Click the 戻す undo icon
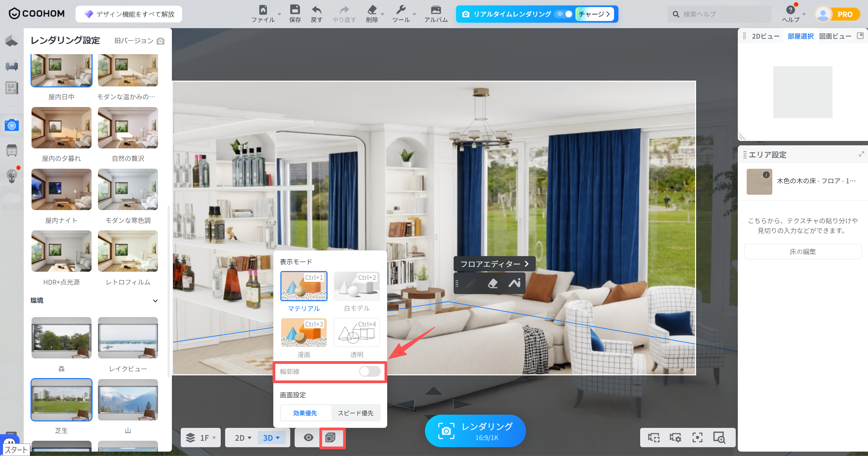 click(316, 9)
